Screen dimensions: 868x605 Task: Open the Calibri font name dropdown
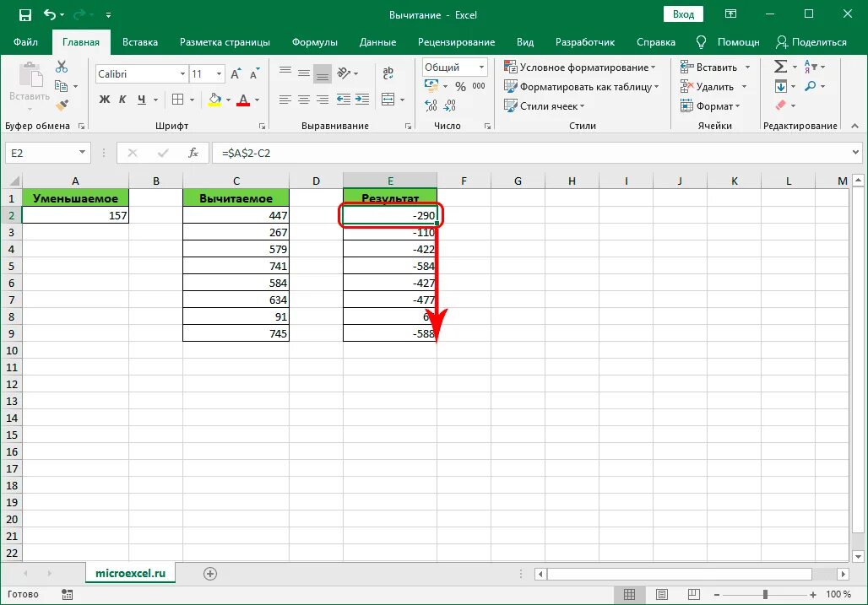[x=182, y=74]
